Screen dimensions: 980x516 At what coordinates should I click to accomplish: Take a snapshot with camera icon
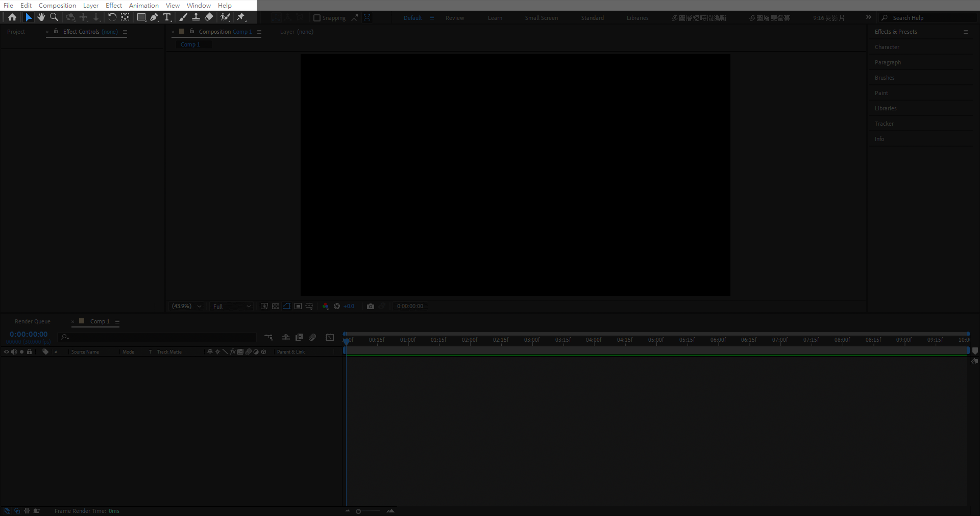tap(371, 307)
